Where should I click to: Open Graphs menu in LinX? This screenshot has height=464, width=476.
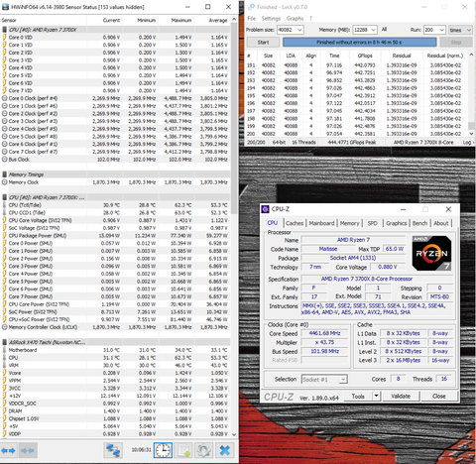pos(295,18)
